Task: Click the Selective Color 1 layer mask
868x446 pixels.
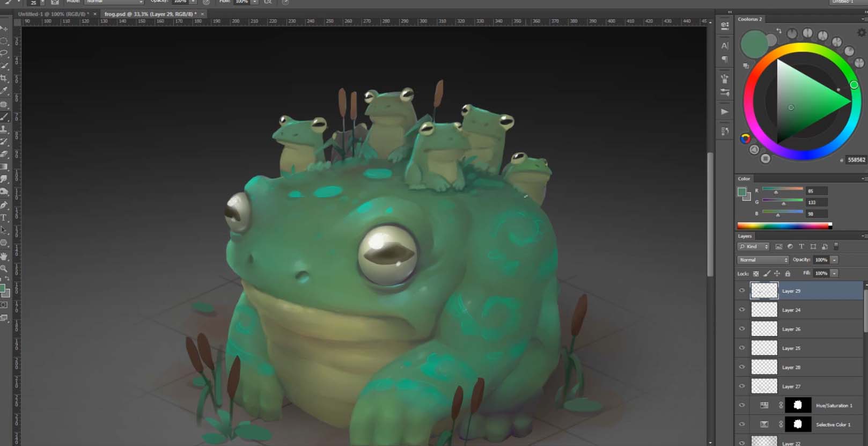Action: pyautogui.click(x=798, y=424)
